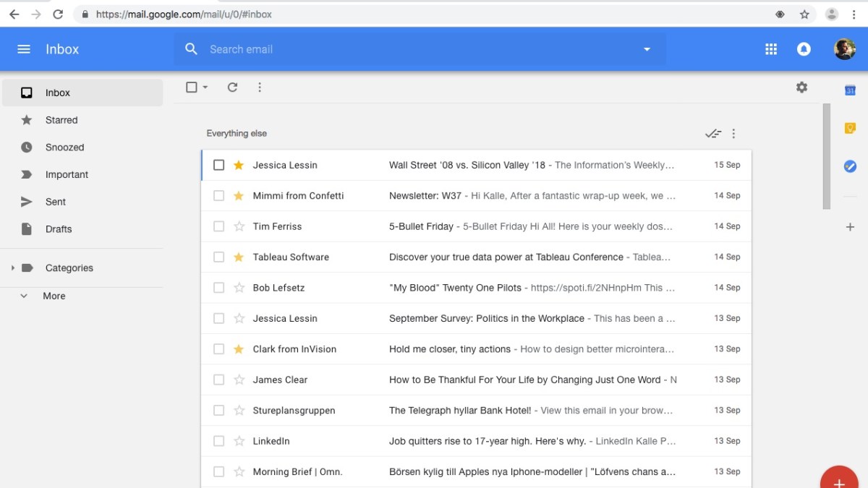Open Google Tasks side panel icon
The height and width of the screenshot is (488, 868).
click(850, 166)
